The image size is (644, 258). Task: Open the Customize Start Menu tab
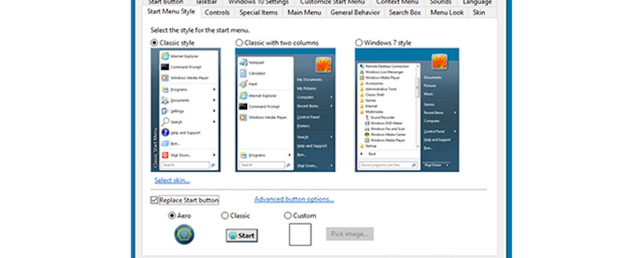tap(333, 2)
